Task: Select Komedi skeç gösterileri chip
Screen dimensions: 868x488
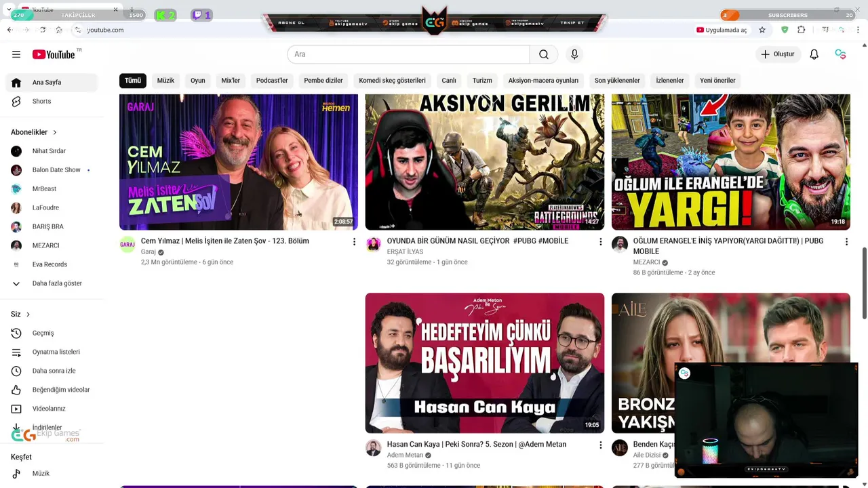Action: (x=392, y=80)
